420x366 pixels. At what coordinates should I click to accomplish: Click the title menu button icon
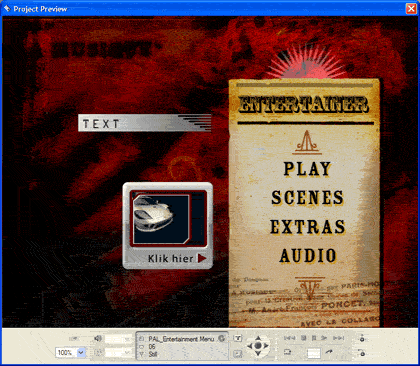tap(237, 338)
